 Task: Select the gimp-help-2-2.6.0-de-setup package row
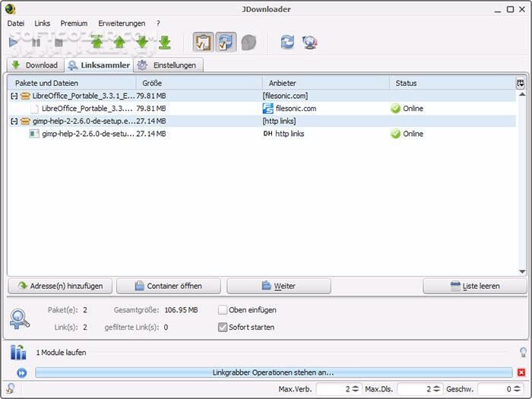261,121
